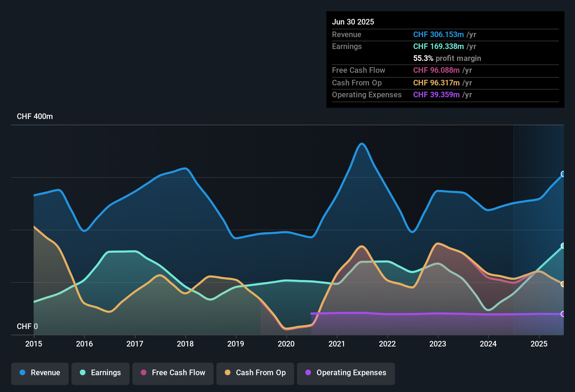575x392 pixels.
Task: Click the latest Operating Expenses endpoint marker
Action: pos(563,315)
